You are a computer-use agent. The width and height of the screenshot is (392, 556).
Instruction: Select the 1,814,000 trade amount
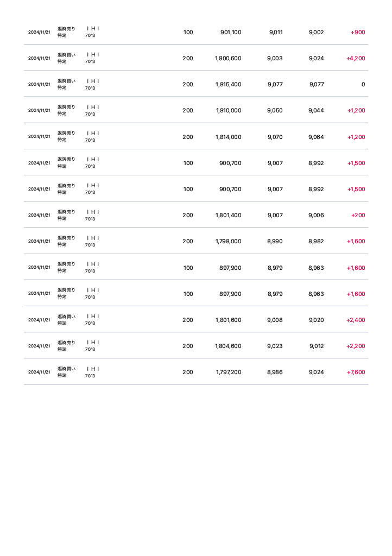228,137
